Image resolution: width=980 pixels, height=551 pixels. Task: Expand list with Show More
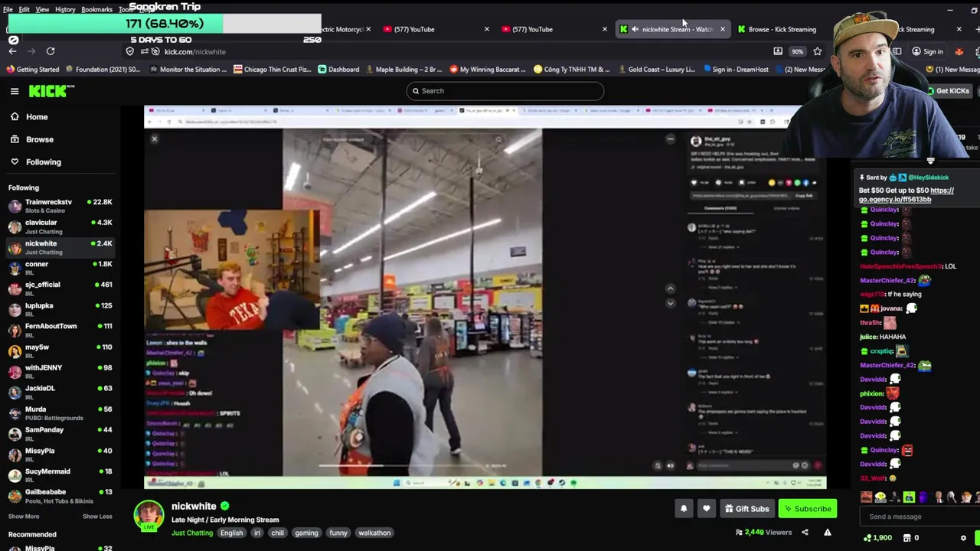point(24,517)
